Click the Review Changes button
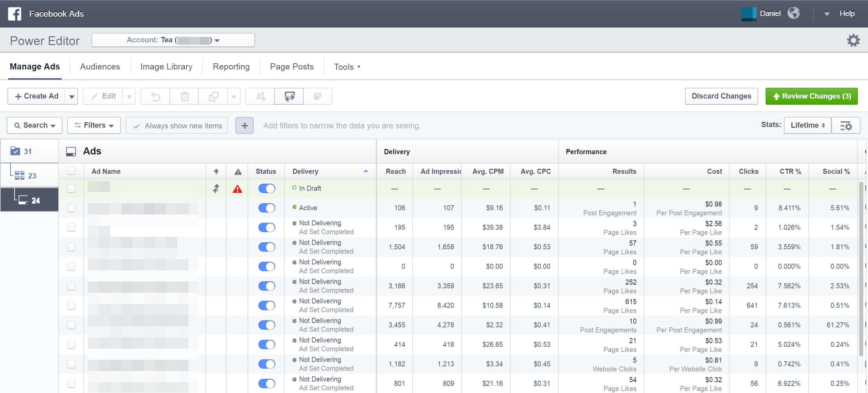Image resolution: width=868 pixels, height=393 pixels. [812, 96]
